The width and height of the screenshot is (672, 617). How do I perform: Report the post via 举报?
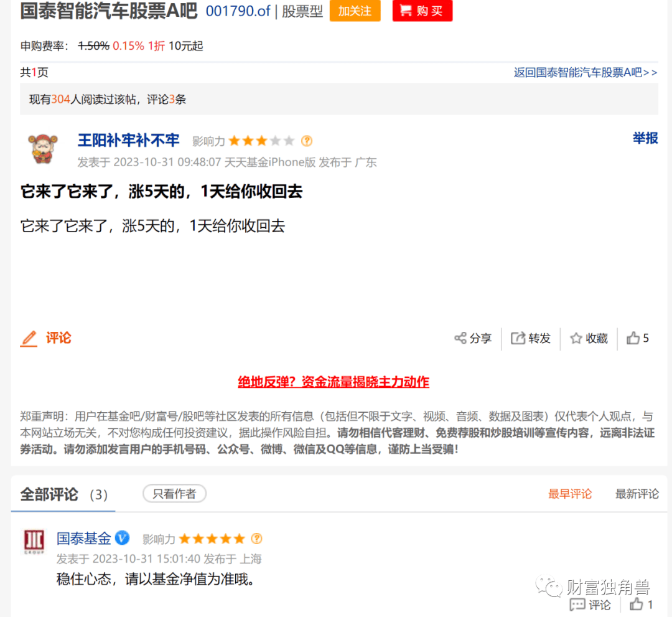click(x=645, y=138)
